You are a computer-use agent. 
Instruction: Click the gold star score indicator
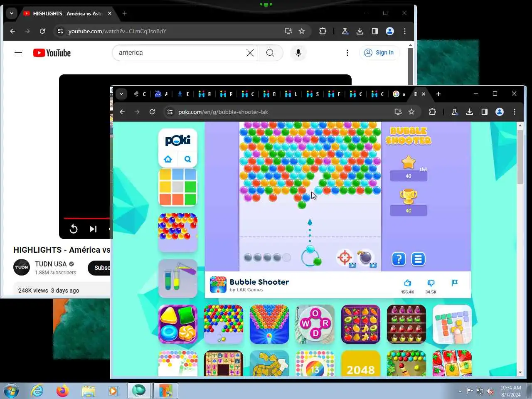pos(409,162)
